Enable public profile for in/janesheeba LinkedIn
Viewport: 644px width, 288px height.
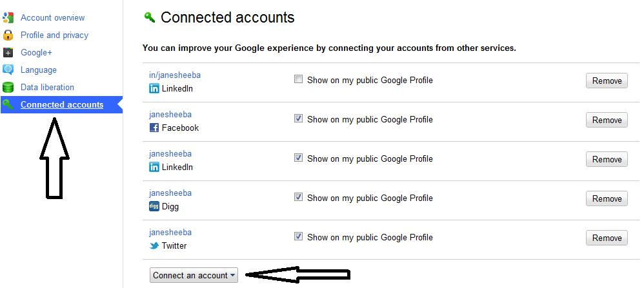[298, 80]
